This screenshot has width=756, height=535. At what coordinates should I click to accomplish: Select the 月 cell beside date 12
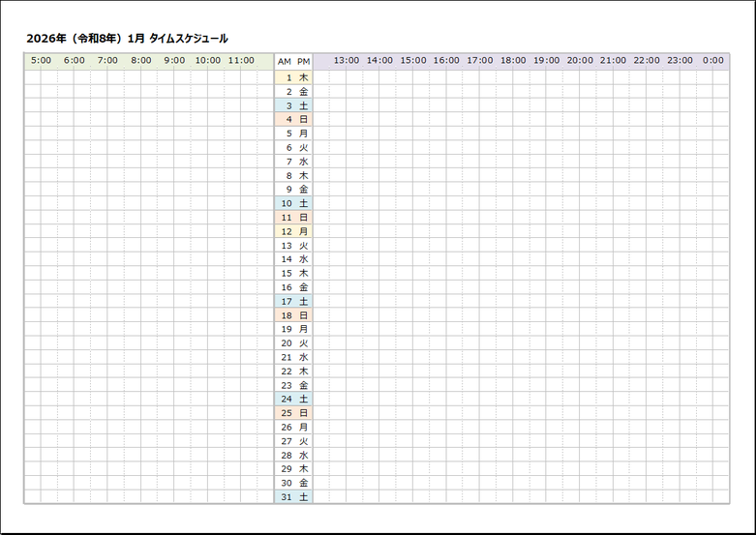304,231
